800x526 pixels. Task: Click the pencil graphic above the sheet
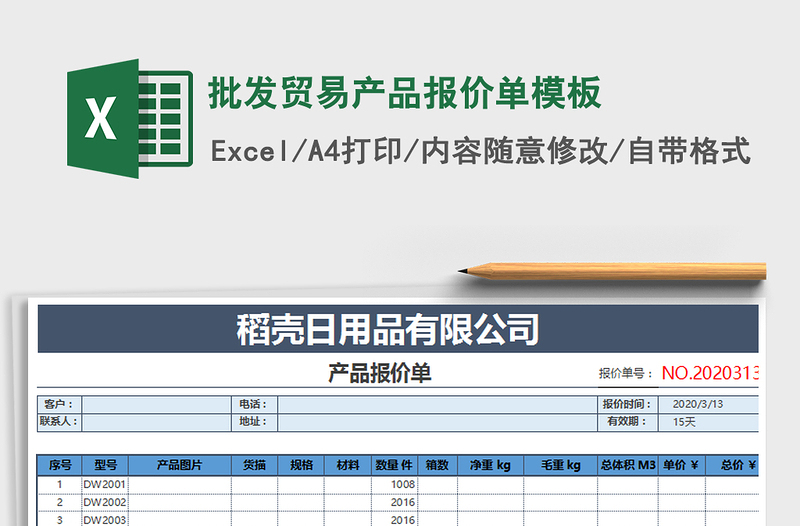[612, 269]
